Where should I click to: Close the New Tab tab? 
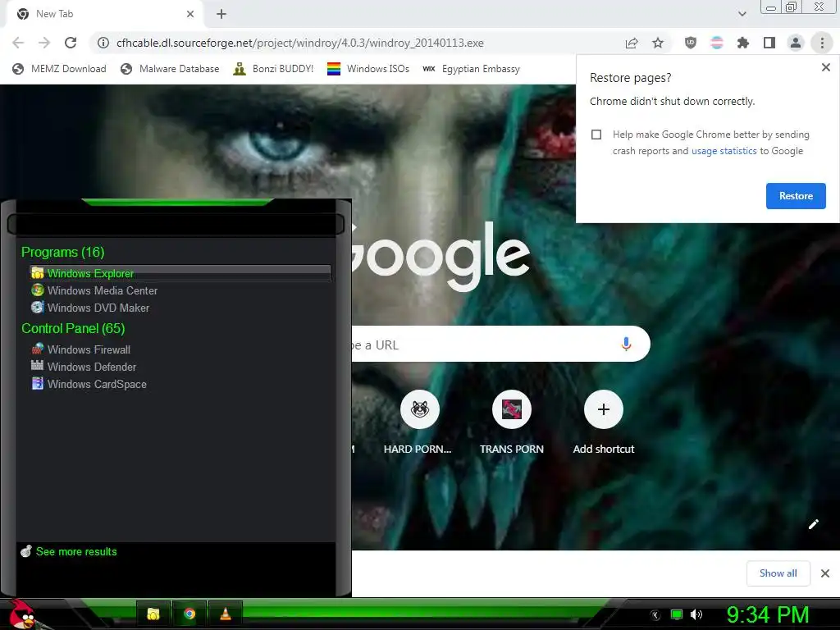pyautogui.click(x=190, y=14)
